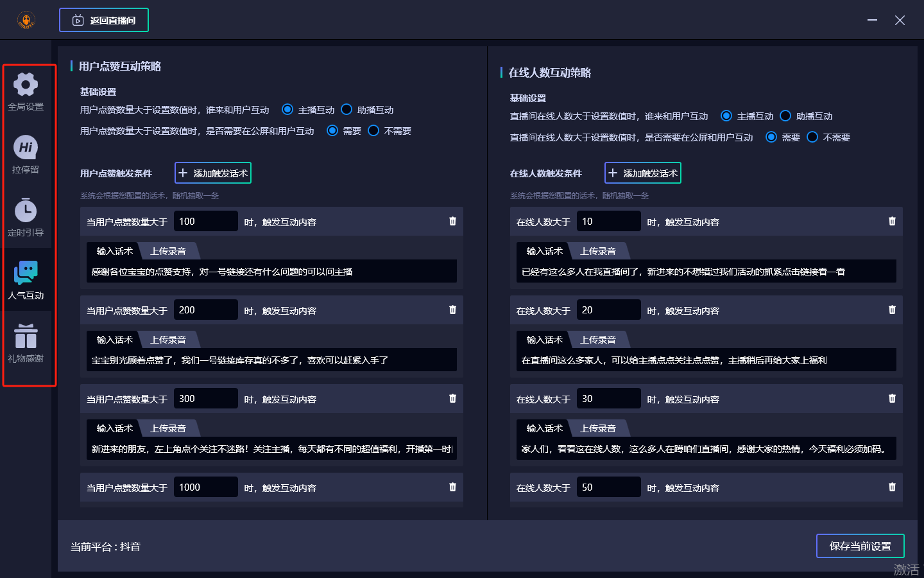This screenshot has height=578, width=924.
Task: Select 不需要 for likes public screen interaction
Action: coord(373,130)
